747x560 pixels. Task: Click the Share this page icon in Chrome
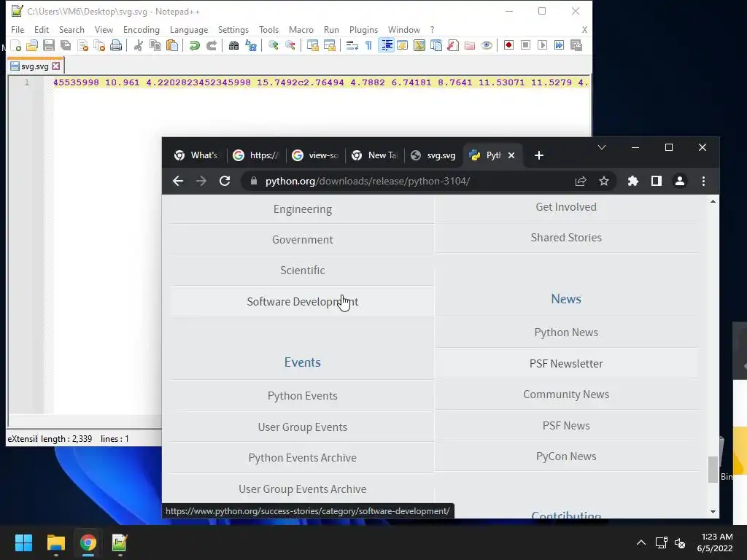pyautogui.click(x=580, y=181)
